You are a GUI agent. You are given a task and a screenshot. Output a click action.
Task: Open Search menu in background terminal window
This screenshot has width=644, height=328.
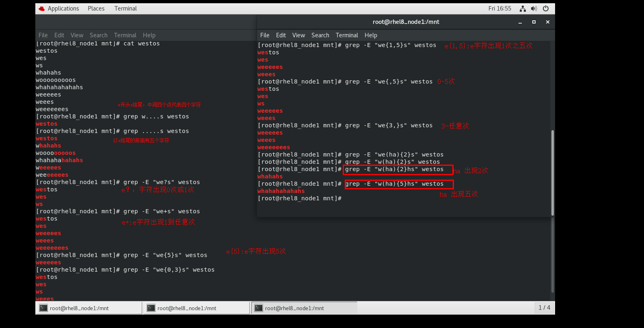coord(99,35)
